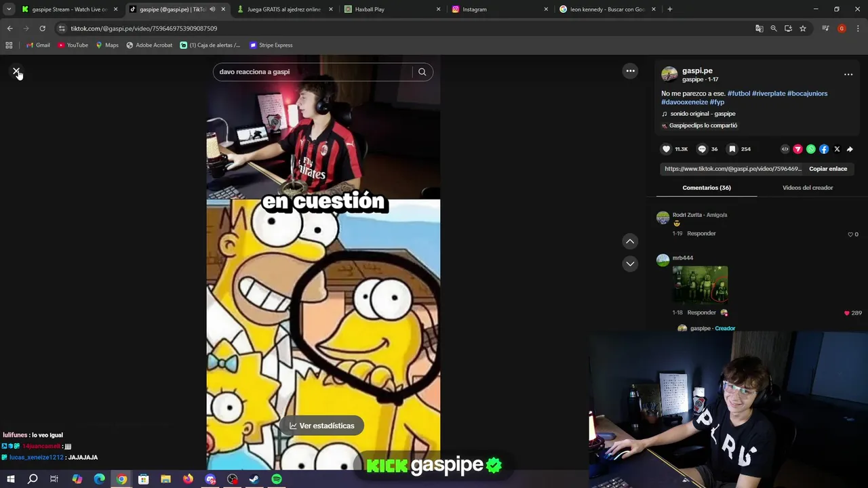Click Responder under Rodri Zurita's comment
Viewport: 868px width, 488px height.
701,234
